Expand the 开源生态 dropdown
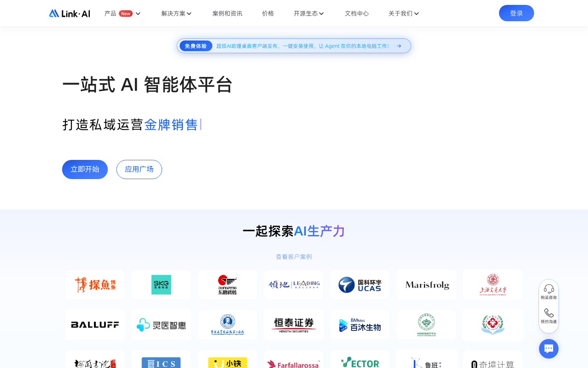 [309, 13]
